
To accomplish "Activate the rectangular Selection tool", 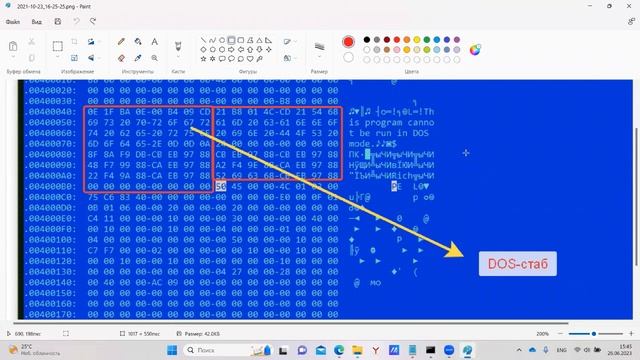I will click(x=58, y=46).
